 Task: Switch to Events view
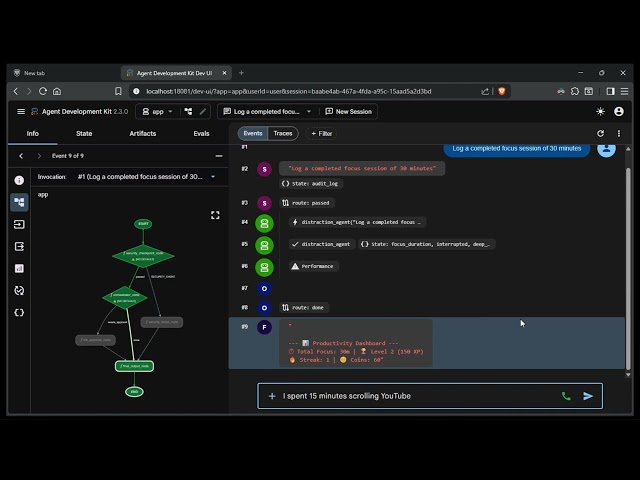point(253,133)
